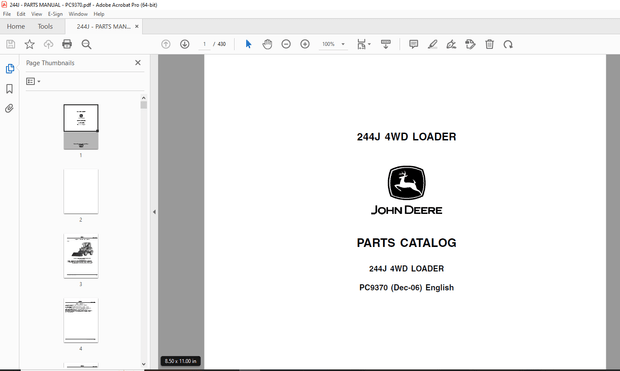The height and width of the screenshot is (371, 620).
Task: Zoom in with plus icon
Action: (305, 44)
